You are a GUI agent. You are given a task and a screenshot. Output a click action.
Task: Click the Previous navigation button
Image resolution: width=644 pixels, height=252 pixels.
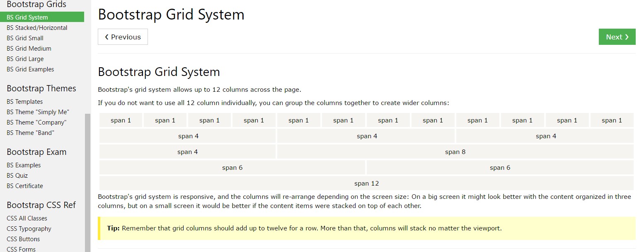[123, 37]
